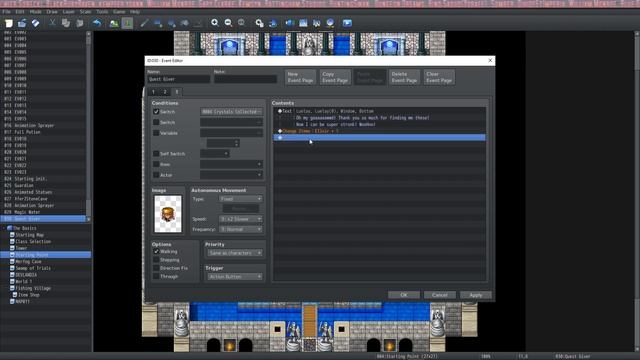Select the Ellipse drawing tool

pos(171,23)
